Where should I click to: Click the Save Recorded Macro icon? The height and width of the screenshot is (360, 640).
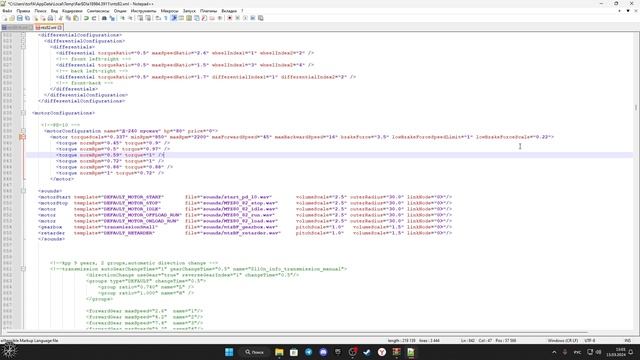tap(260, 18)
